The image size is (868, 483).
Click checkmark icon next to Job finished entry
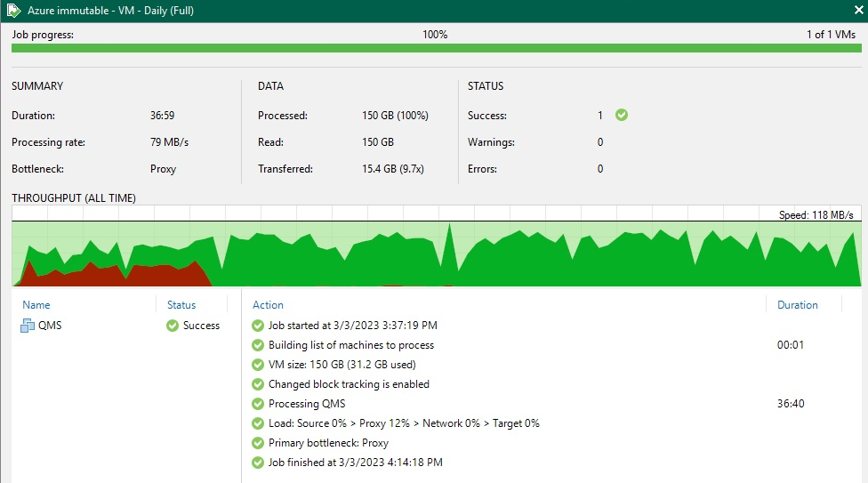257,463
